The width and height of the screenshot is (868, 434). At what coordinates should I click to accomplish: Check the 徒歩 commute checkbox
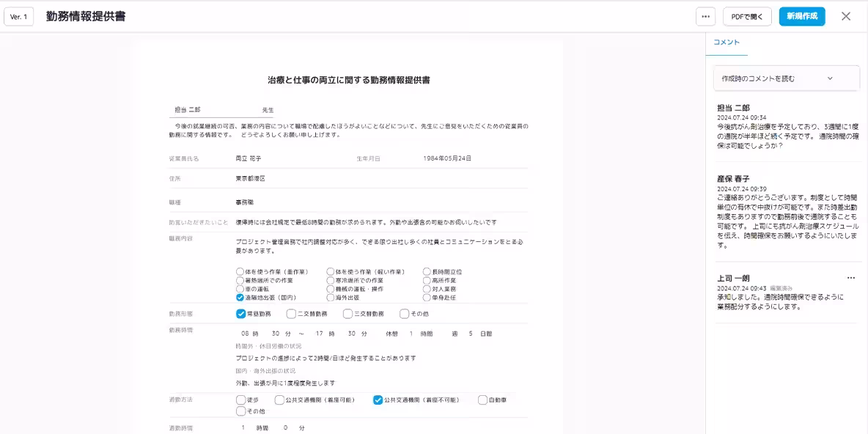coord(240,400)
